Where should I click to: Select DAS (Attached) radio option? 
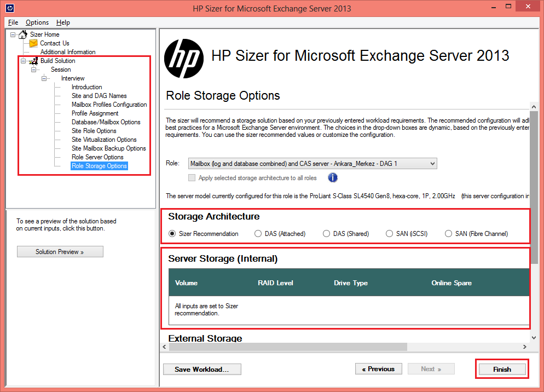[258, 234]
